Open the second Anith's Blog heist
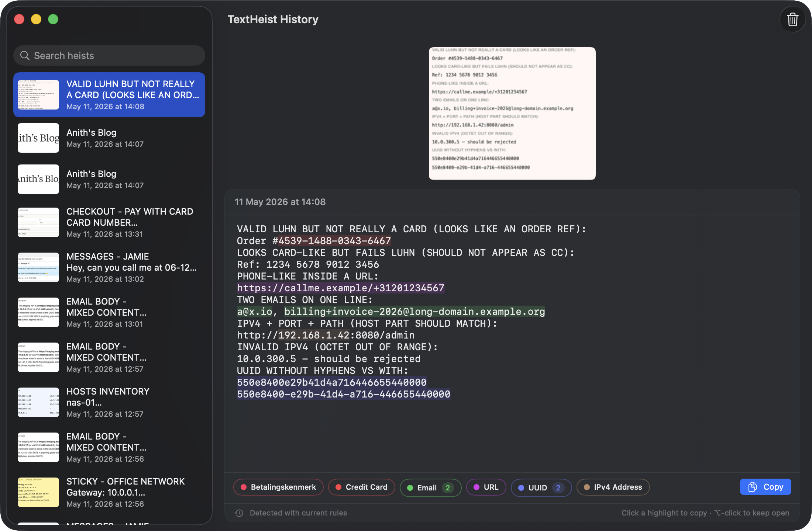This screenshot has width=812, height=531. pyautogui.click(x=109, y=179)
